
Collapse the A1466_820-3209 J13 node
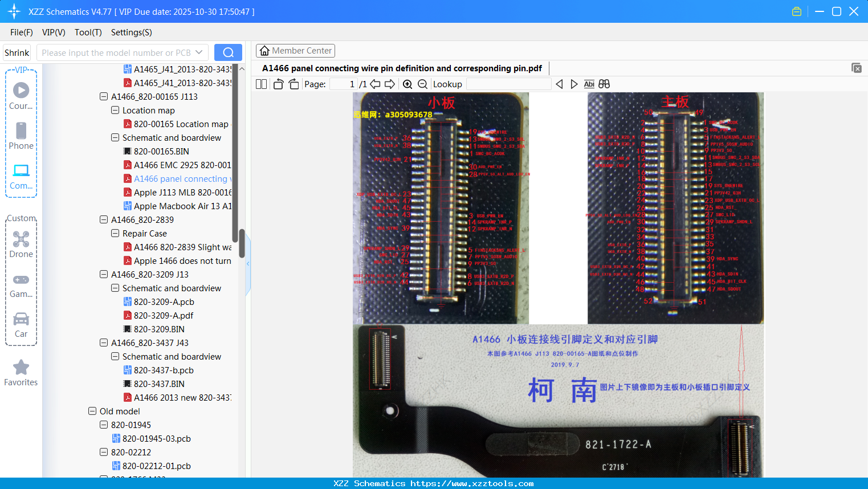tap(104, 275)
